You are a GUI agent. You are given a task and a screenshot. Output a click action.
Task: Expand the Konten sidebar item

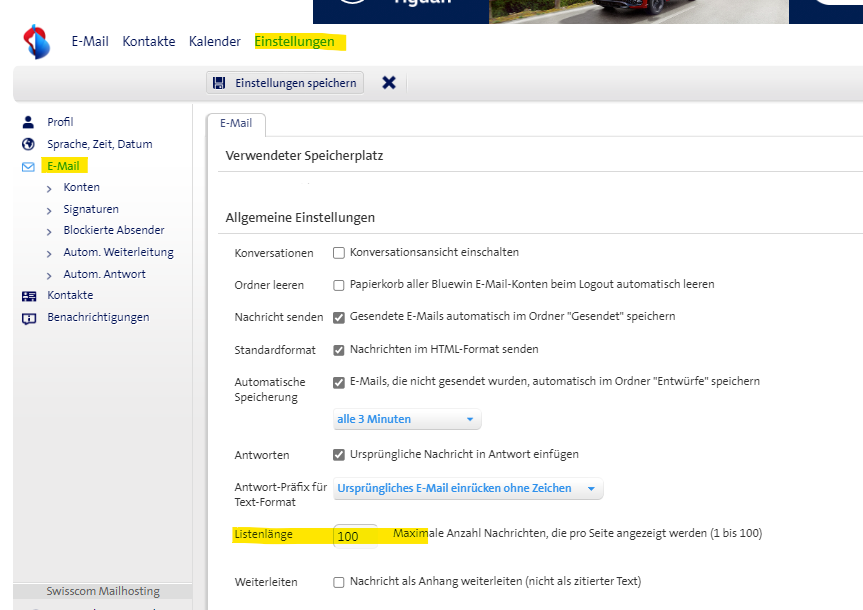[81, 188]
